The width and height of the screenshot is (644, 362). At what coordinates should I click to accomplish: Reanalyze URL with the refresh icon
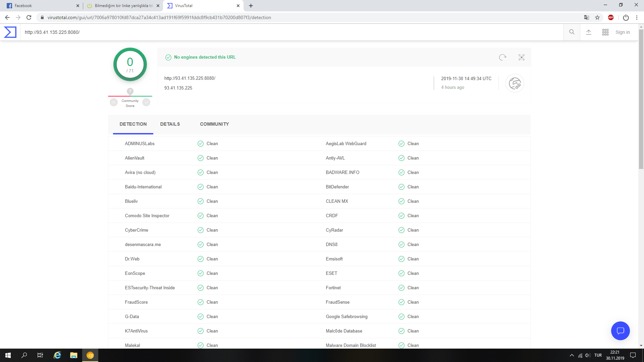pos(502,57)
